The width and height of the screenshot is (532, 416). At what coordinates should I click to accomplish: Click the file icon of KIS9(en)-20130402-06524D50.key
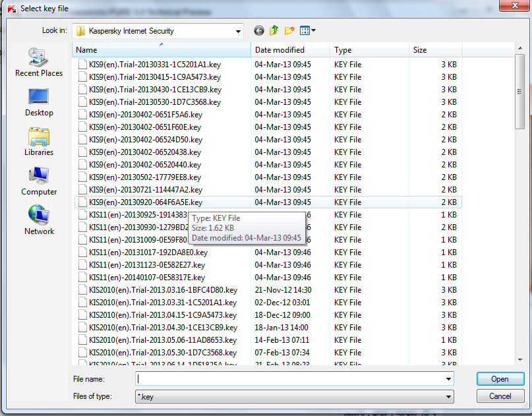point(82,140)
